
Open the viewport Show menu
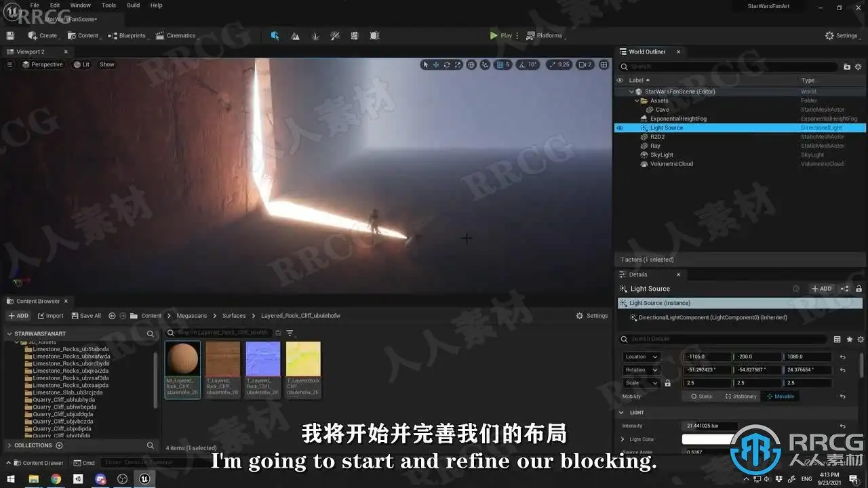click(107, 64)
